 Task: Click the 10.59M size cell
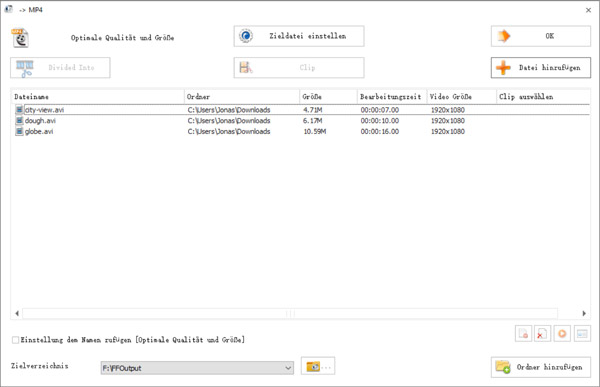[x=315, y=131]
